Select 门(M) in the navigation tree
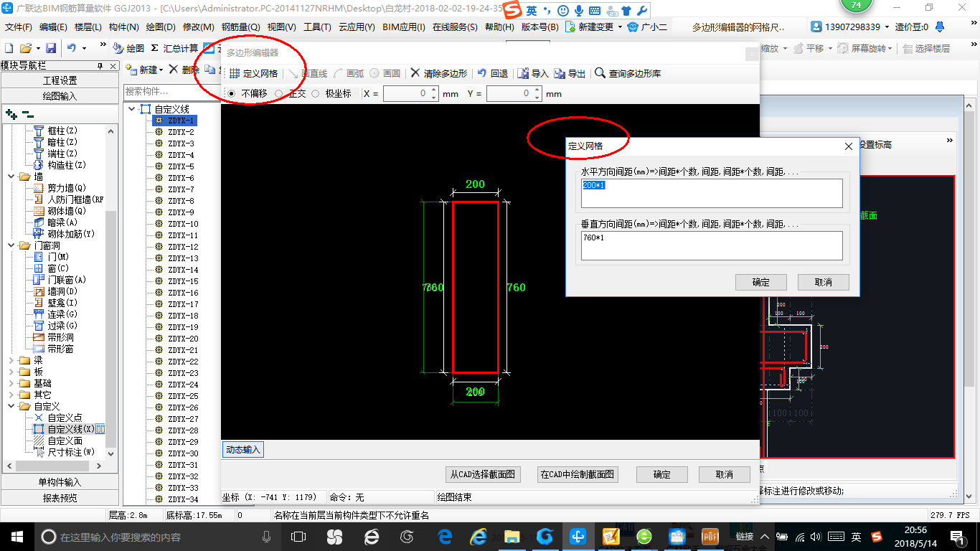The image size is (980, 551). (58, 257)
